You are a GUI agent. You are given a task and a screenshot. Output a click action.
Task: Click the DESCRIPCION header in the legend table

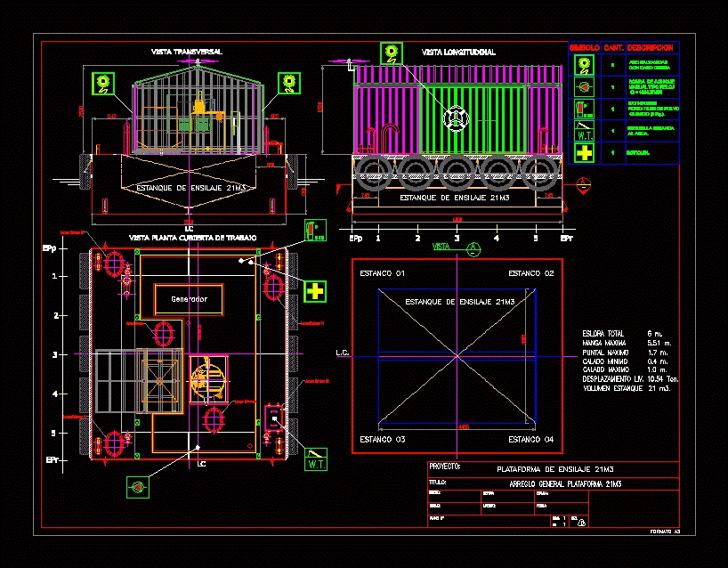[651, 48]
